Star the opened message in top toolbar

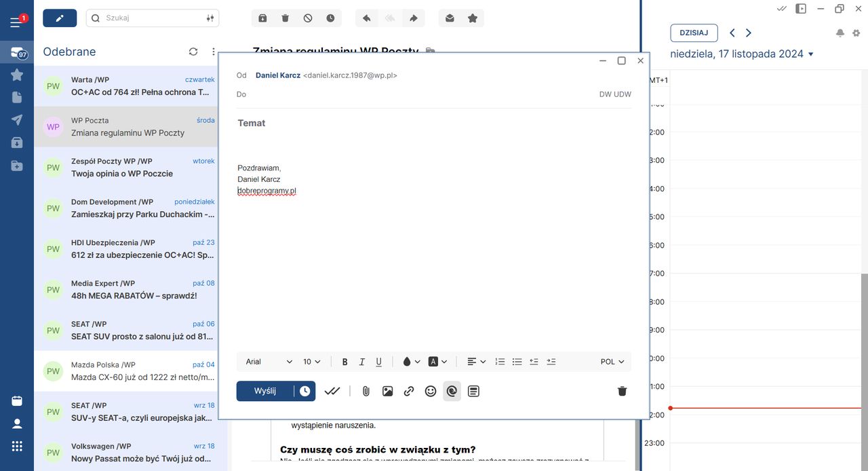coord(473,18)
